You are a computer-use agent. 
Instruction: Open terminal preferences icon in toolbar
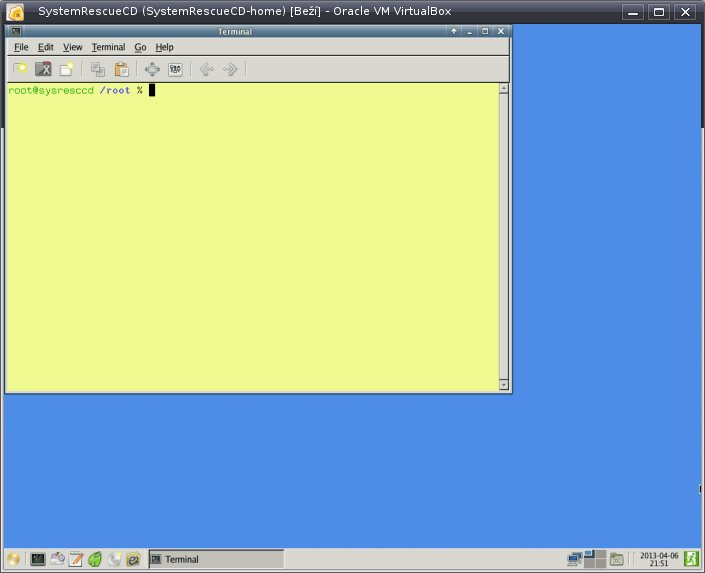click(x=175, y=69)
